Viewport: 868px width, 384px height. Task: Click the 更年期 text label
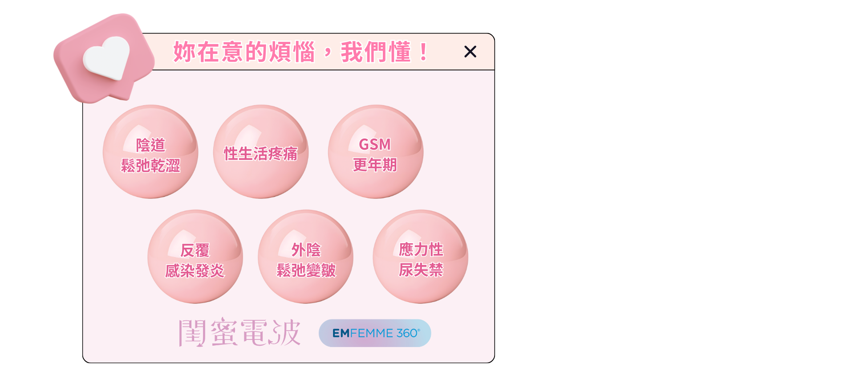[375, 165]
